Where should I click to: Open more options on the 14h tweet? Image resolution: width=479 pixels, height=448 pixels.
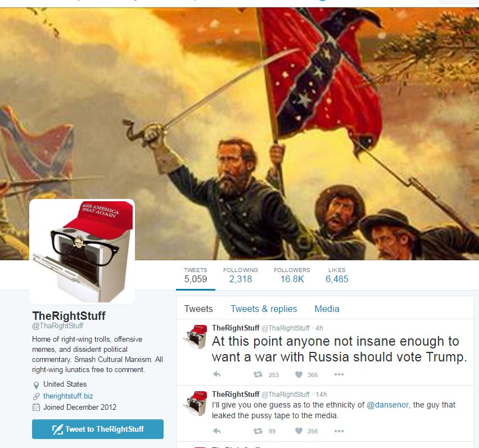[x=339, y=431]
